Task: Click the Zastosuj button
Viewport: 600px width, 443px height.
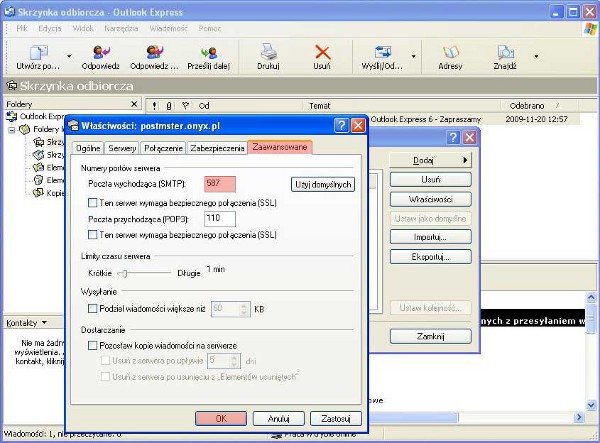Action: coord(336,419)
